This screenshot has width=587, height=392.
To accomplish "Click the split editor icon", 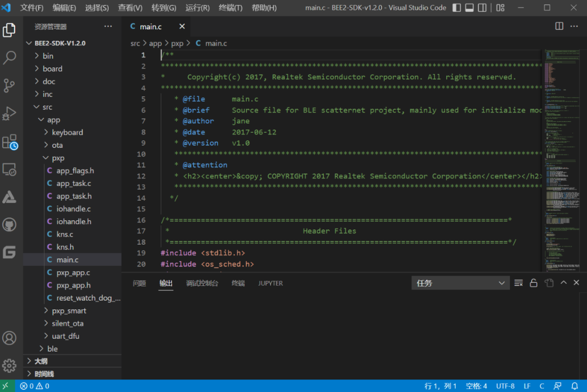I will pyautogui.click(x=559, y=26).
